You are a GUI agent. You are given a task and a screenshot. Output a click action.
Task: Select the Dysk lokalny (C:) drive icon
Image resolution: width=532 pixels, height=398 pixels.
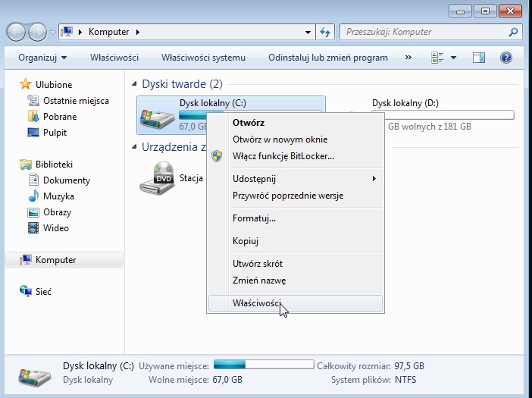157,118
